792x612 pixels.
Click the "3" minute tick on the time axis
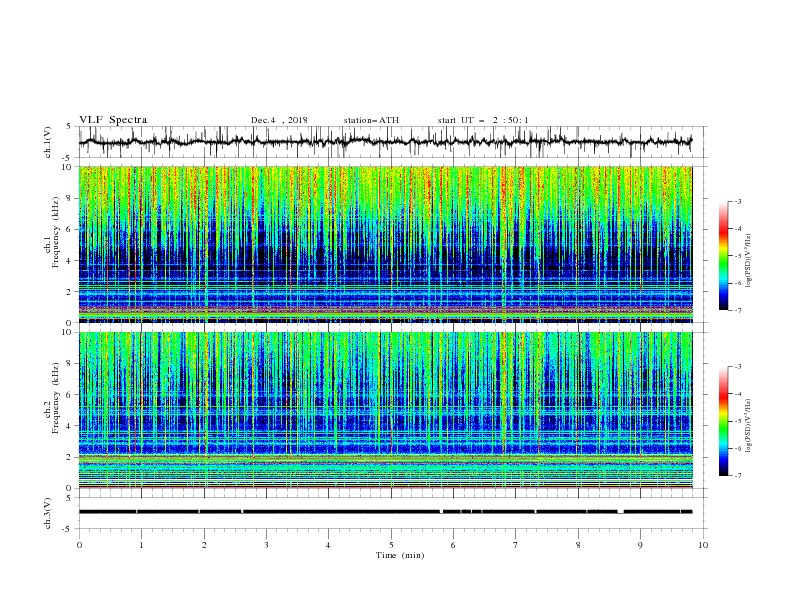(266, 545)
